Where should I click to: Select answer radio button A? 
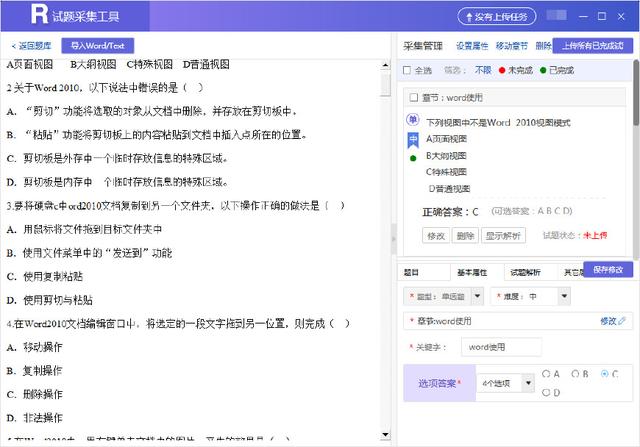click(x=546, y=374)
